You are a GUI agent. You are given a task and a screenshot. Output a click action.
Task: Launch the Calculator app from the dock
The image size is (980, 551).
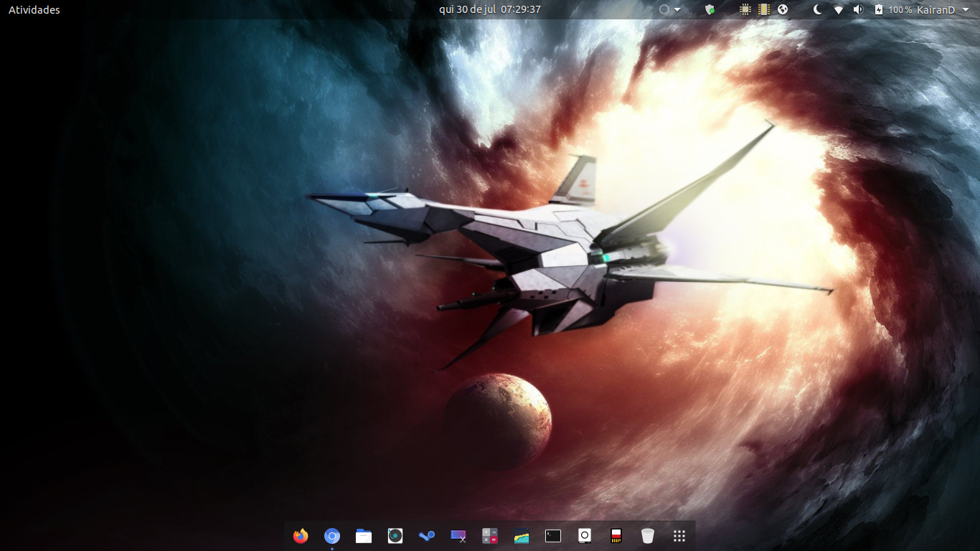490,536
